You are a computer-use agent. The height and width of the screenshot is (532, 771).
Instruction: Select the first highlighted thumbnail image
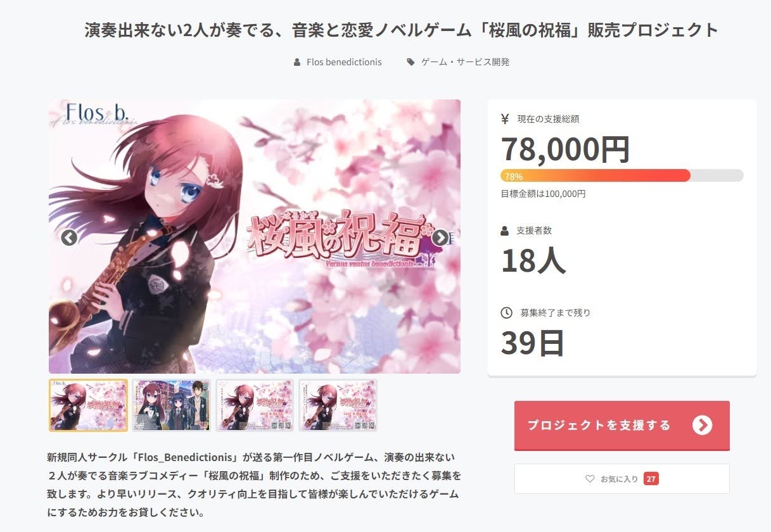(89, 405)
